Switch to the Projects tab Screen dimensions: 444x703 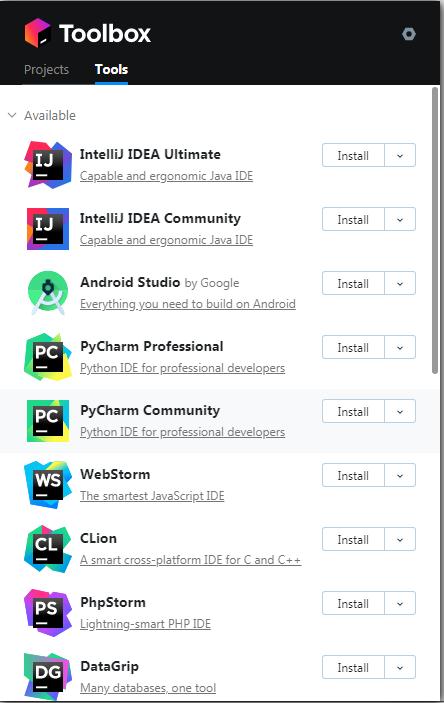pos(46,69)
